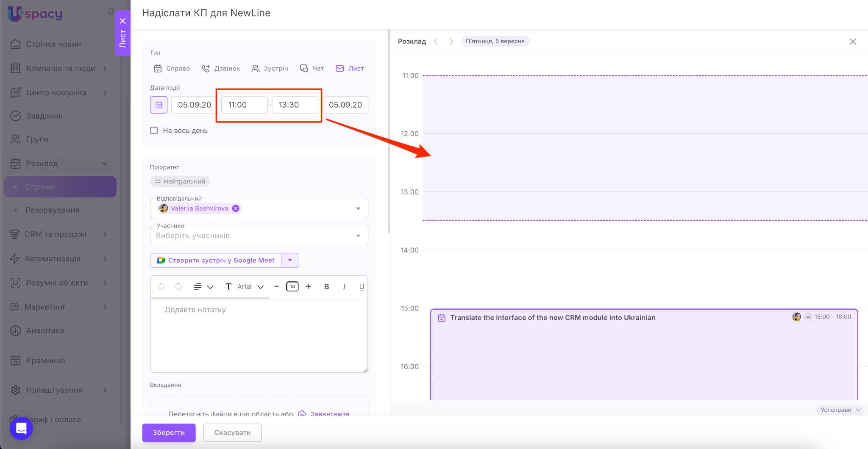868x449 pixels.
Task: Increase font size with plus icon
Action: 309,287
